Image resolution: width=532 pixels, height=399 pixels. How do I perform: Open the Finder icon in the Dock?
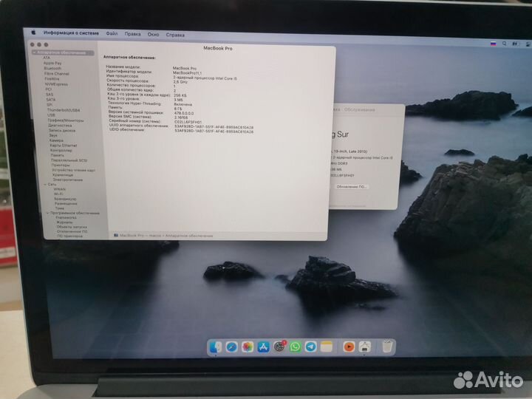216,347
